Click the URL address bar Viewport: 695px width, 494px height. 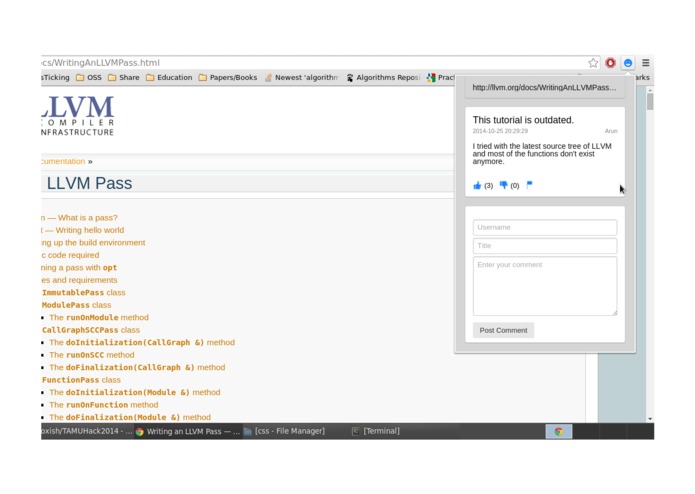coord(315,63)
